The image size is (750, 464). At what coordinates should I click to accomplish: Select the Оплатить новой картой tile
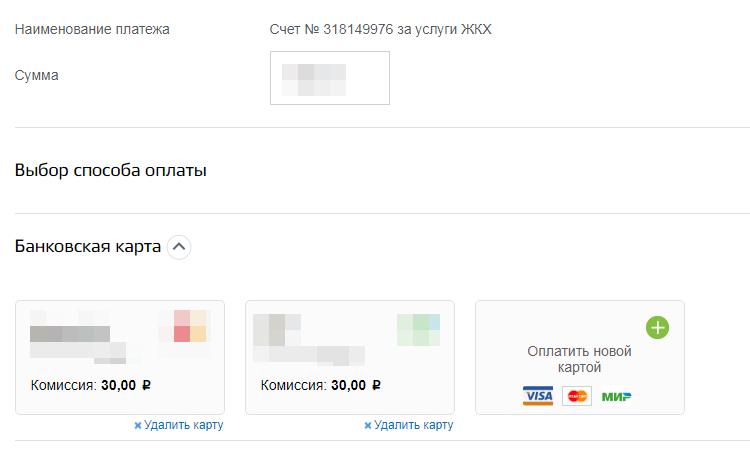point(580,357)
